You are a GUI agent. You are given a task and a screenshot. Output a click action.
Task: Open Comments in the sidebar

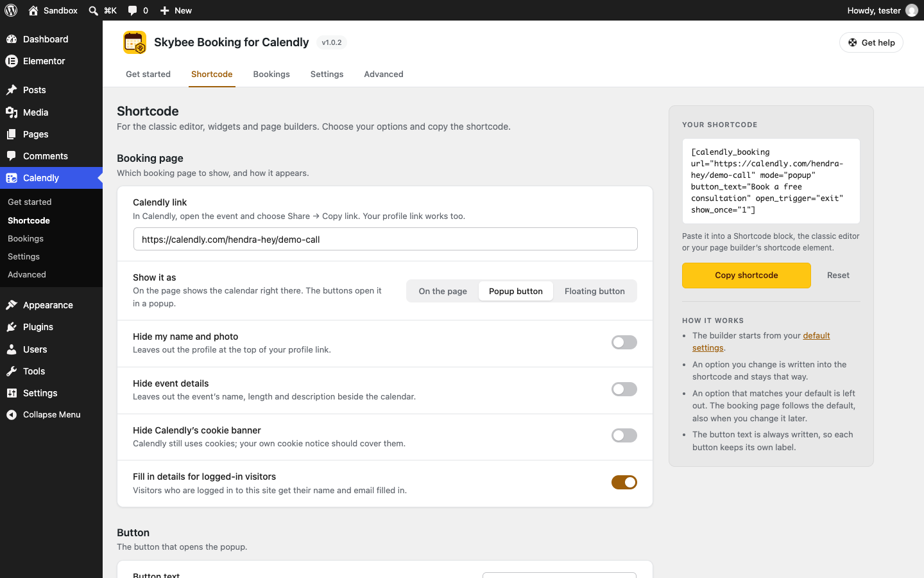[x=51, y=156]
